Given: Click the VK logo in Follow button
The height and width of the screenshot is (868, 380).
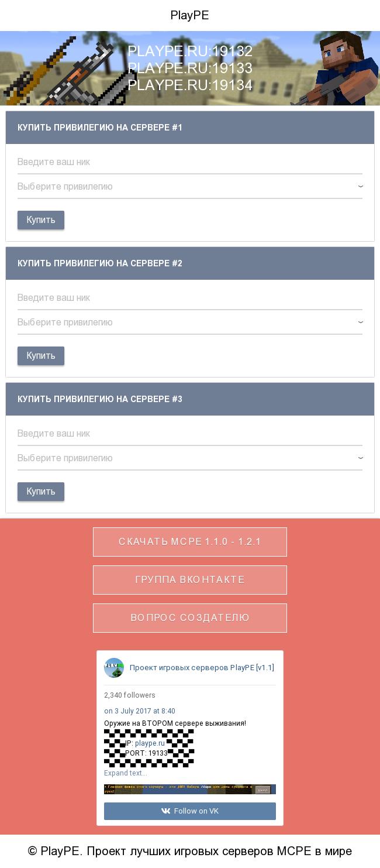Looking at the screenshot, I should tap(166, 811).
